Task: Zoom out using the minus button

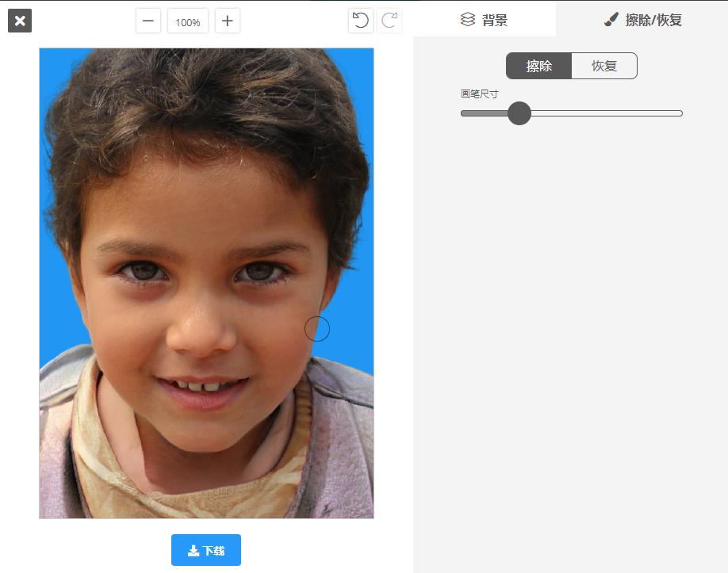Action: (148, 21)
